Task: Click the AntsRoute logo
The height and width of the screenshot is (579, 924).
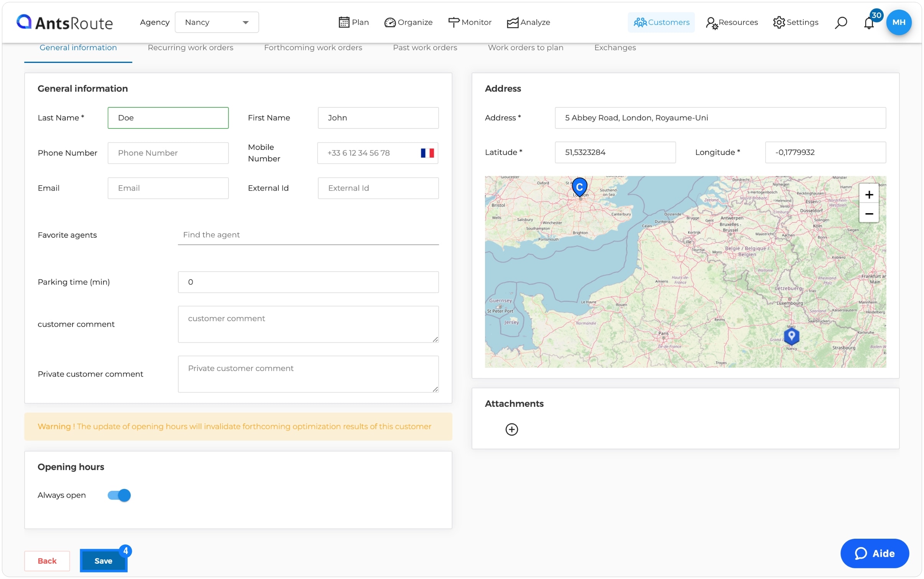Action: 64,22
